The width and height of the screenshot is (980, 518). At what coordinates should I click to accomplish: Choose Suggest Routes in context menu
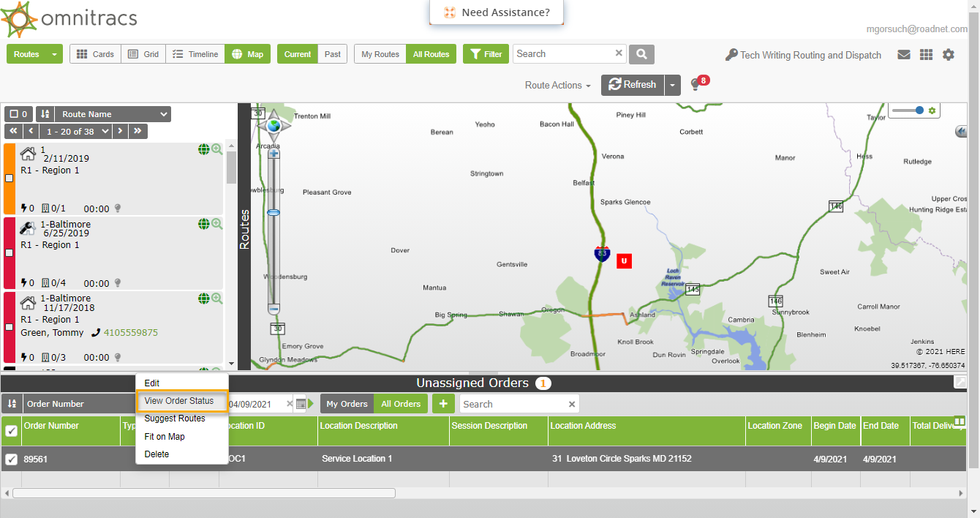tap(175, 418)
